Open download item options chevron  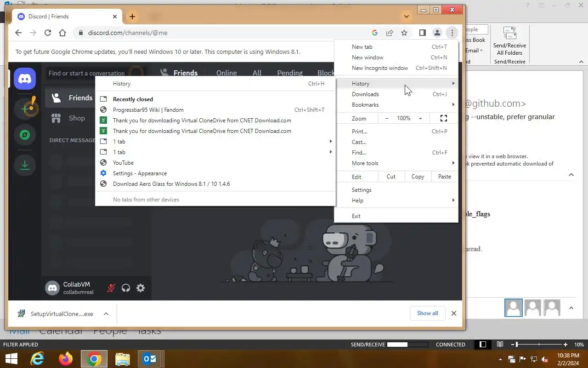pos(106,314)
